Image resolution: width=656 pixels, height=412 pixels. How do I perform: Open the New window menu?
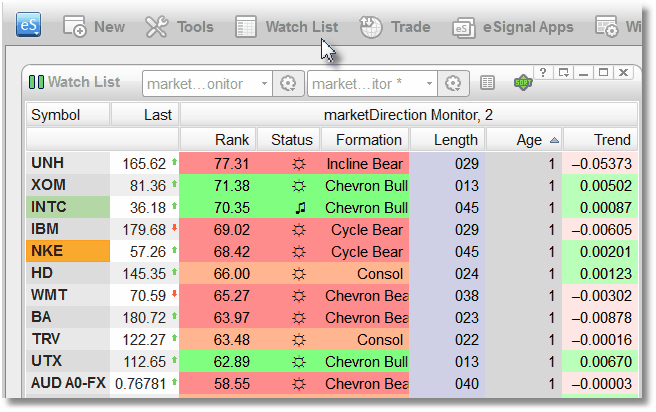(x=94, y=27)
